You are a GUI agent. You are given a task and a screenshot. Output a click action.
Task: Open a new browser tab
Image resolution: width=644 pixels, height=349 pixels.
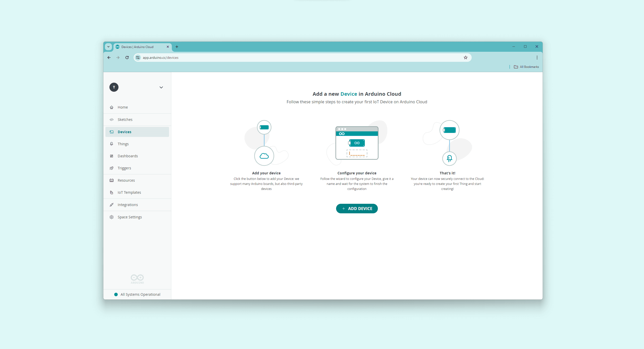click(x=177, y=47)
